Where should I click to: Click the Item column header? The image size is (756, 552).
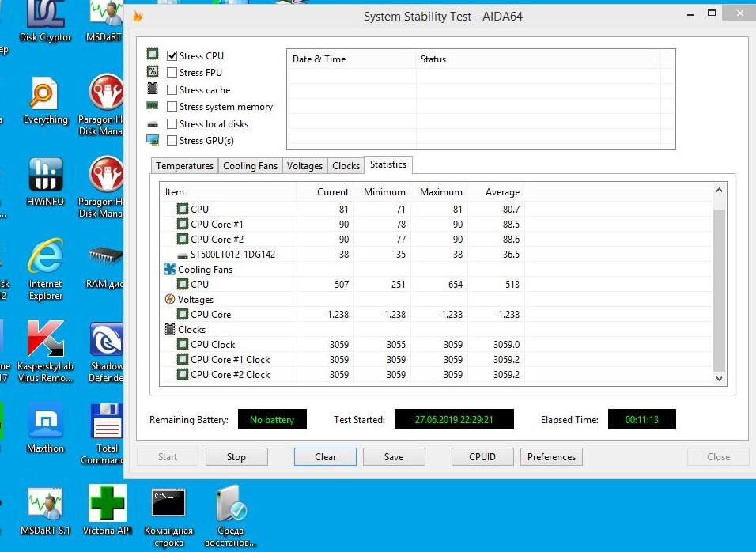[228, 192]
